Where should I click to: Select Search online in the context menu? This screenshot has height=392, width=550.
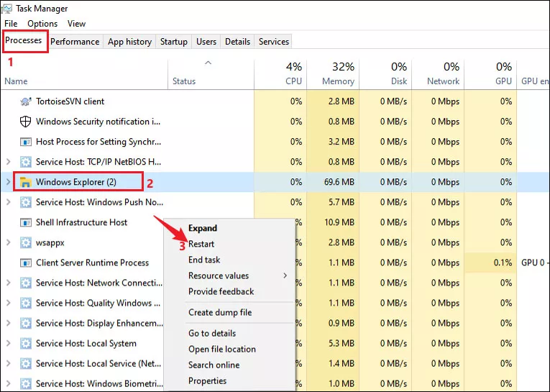pos(214,365)
